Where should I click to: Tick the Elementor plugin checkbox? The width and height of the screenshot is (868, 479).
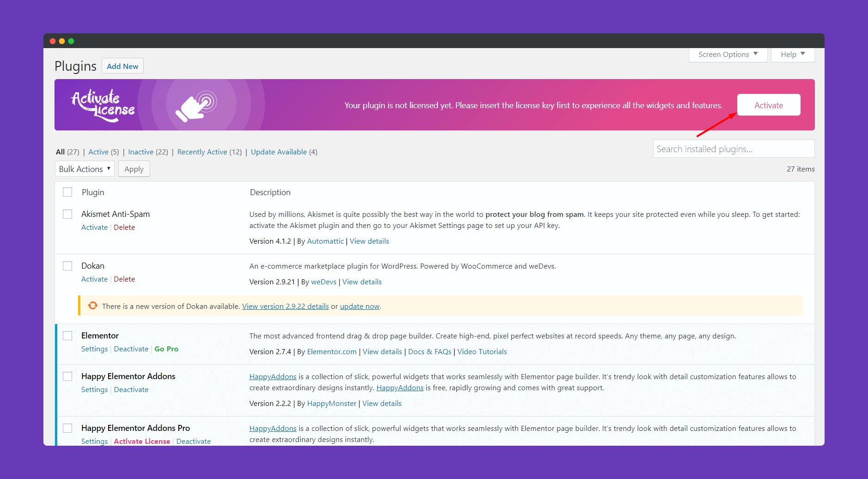(67, 336)
